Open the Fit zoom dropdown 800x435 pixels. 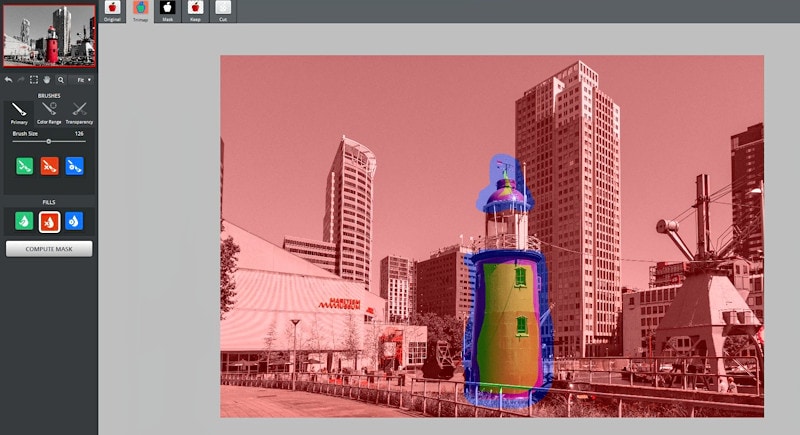pyautogui.click(x=83, y=79)
